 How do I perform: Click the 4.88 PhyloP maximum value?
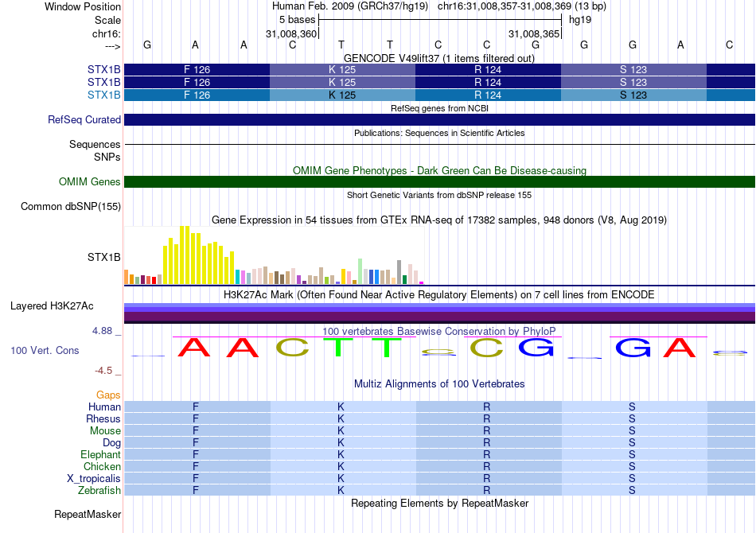pyautogui.click(x=102, y=331)
